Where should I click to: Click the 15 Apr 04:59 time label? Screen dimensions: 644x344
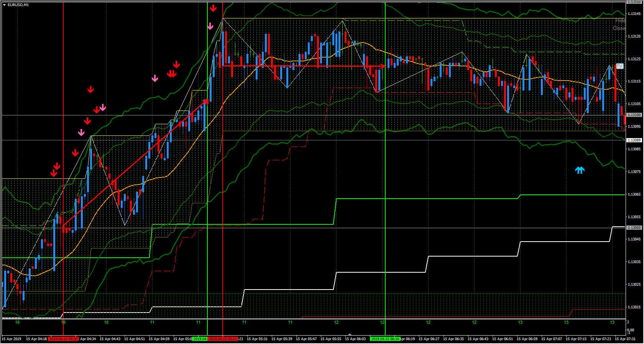(159, 339)
